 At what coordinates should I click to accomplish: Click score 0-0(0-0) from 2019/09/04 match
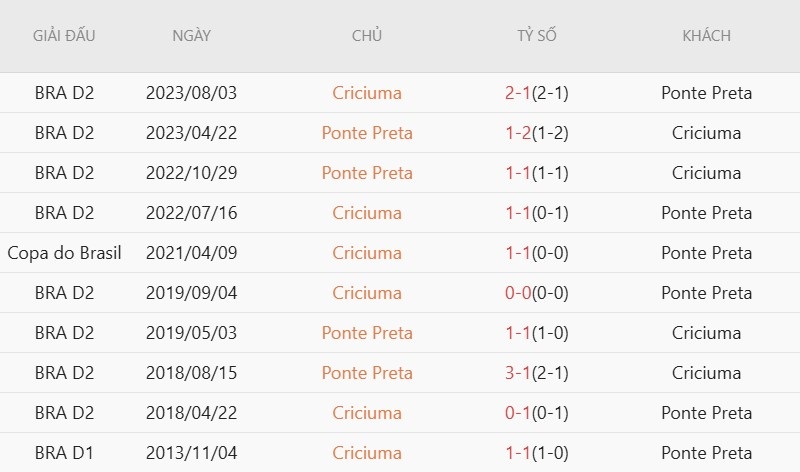(x=537, y=293)
